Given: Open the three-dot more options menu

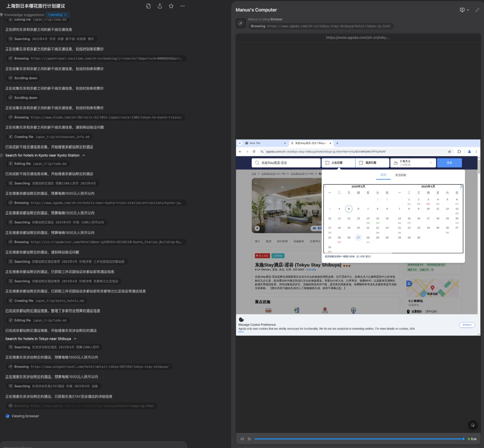Looking at the screenshot, I should pyautogui.click(x=182, y=6).
